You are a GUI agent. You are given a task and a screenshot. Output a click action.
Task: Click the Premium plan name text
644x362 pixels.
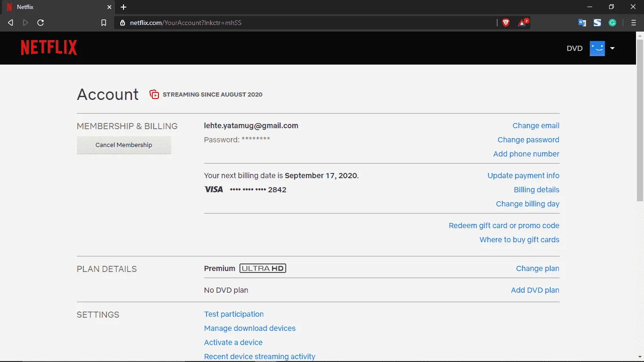[x=220, y=269]
